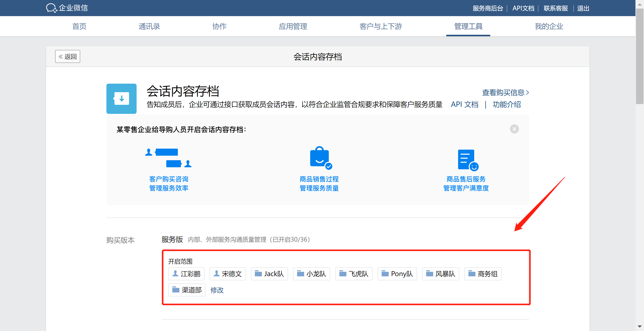Click 联系客服 in the top bar
This screenshot has width=644, height=331.
tap(556, 8)
